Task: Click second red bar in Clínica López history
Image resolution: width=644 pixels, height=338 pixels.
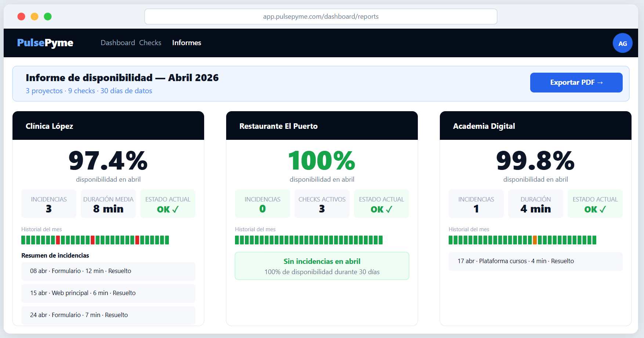Action: point(93,240)
